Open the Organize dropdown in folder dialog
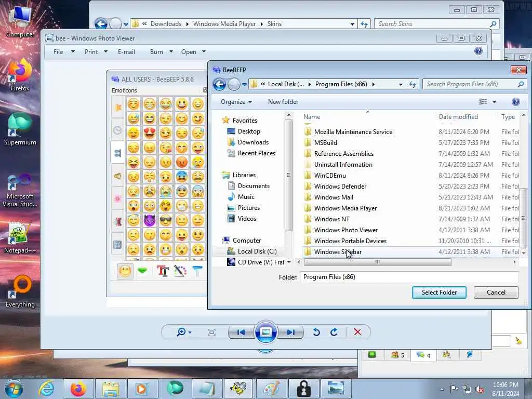The width and height of the screenshot is (532, 399). coord(236,102)
